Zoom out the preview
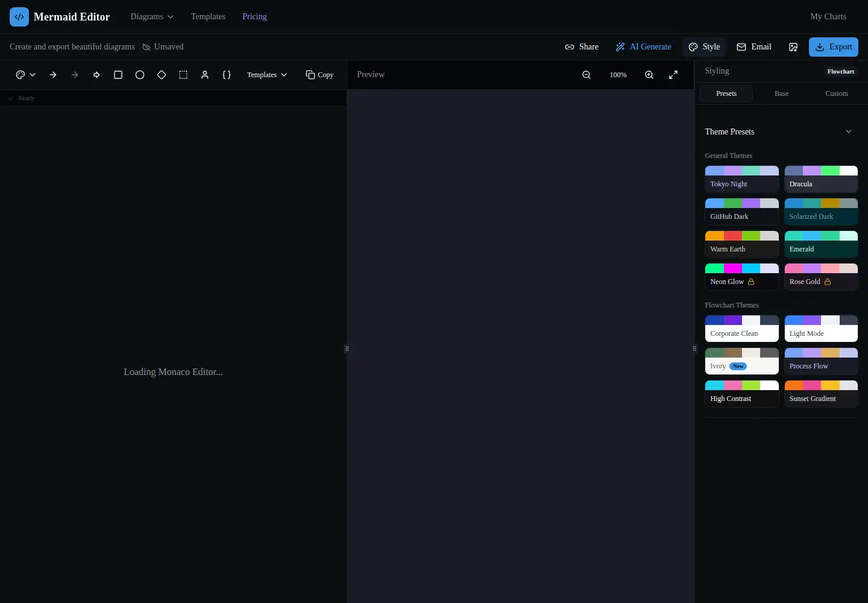The width and height of the screenshot is (868, 603). [x=587, y=75]
